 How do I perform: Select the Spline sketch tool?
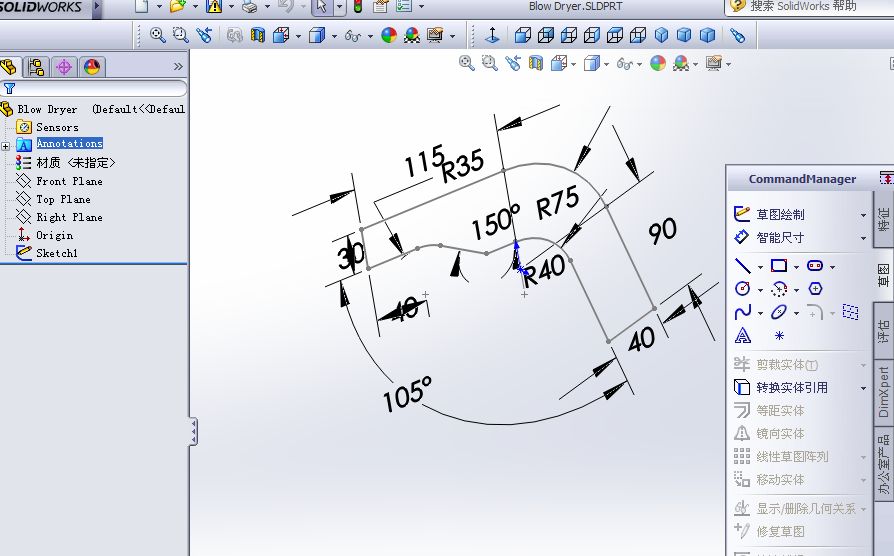[742, 312]
